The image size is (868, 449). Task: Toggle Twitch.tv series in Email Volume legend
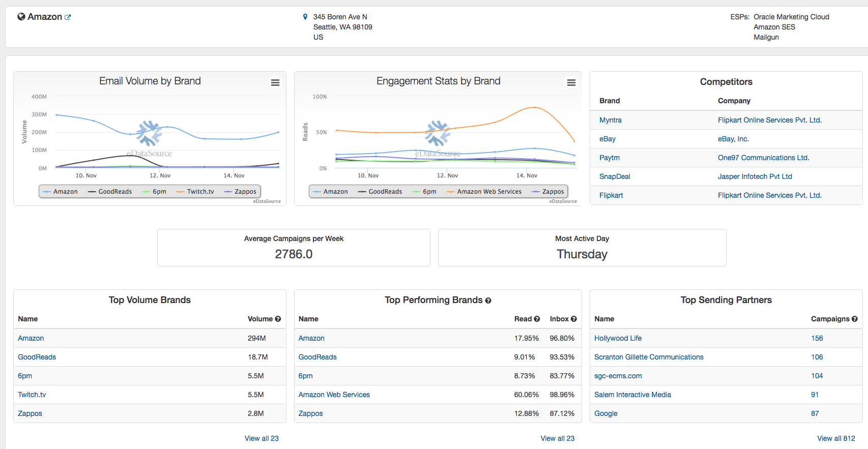195,192
